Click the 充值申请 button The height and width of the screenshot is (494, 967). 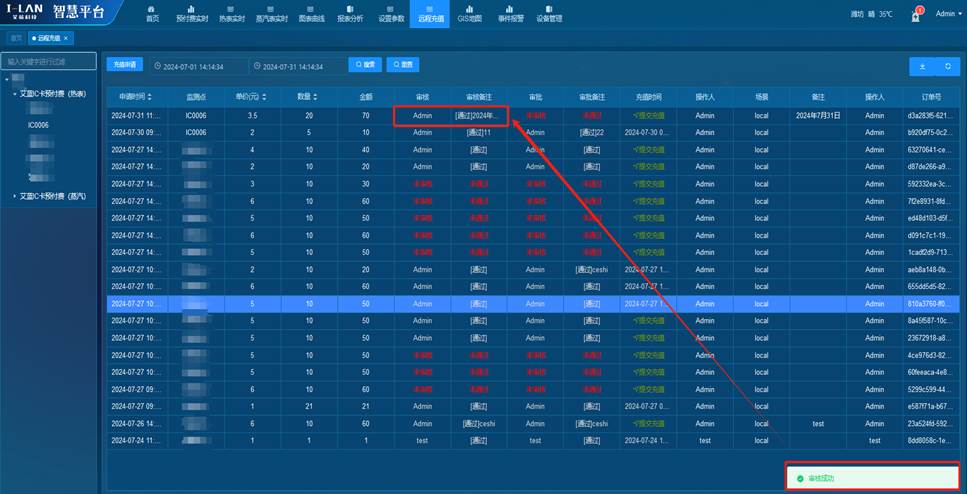(124, 64)
